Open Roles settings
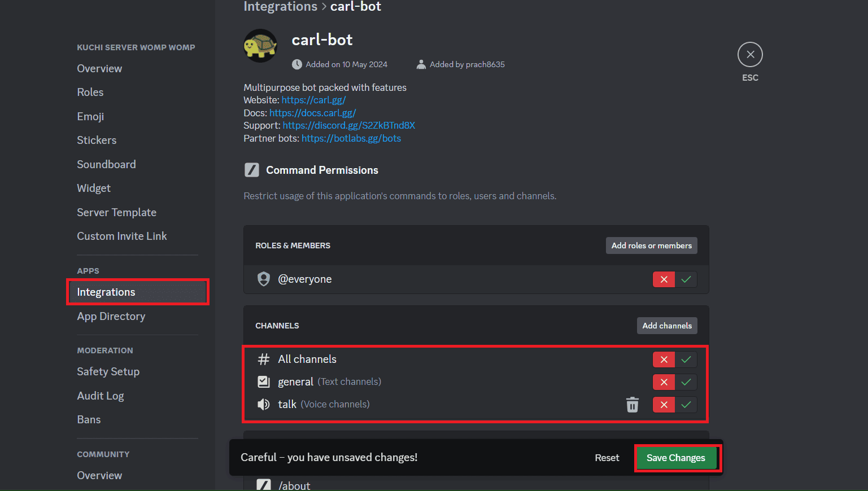 pos(90,92)
